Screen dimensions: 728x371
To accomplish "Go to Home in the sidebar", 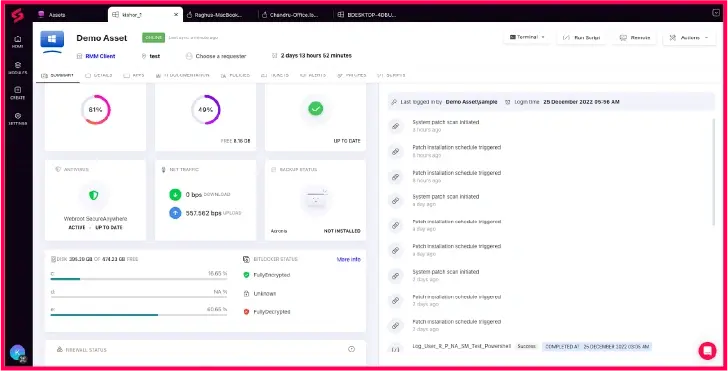I will point(18,42).
